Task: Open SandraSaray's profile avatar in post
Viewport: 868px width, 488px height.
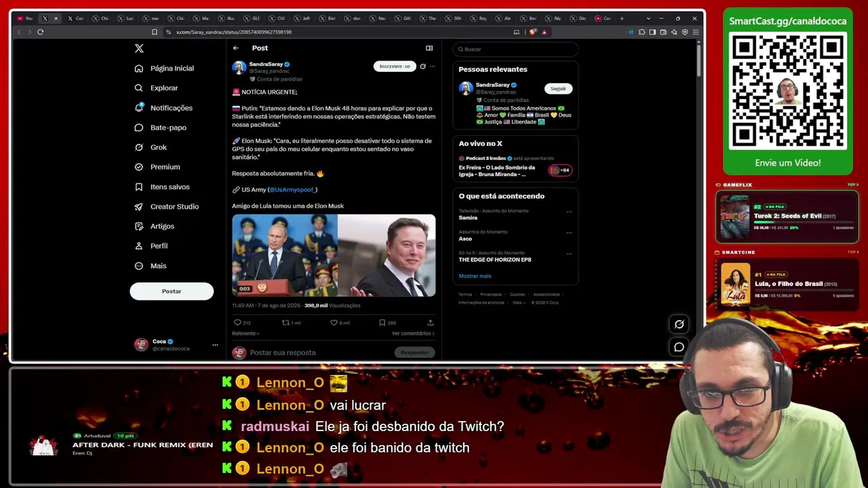Action: [239, 67]
